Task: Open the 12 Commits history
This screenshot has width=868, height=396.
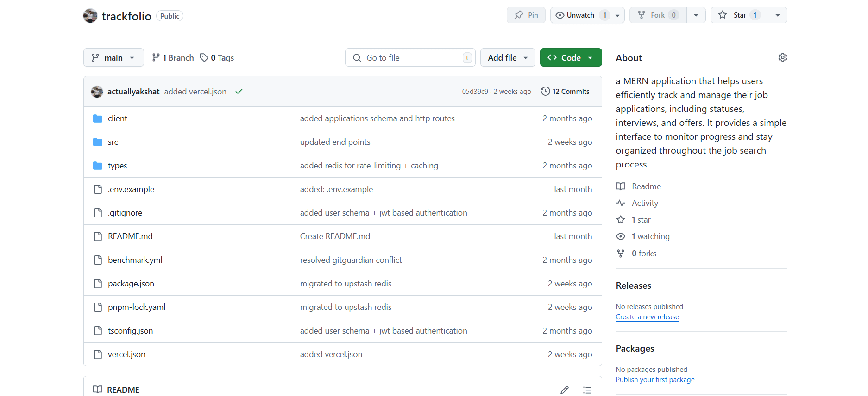Action: click(x=565, y=92)
